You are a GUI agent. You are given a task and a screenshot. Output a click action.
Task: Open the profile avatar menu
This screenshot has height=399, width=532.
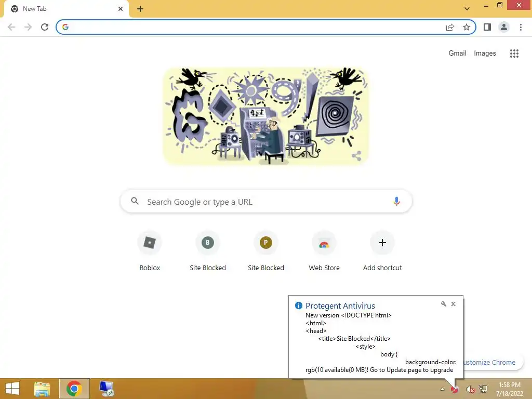504,27
